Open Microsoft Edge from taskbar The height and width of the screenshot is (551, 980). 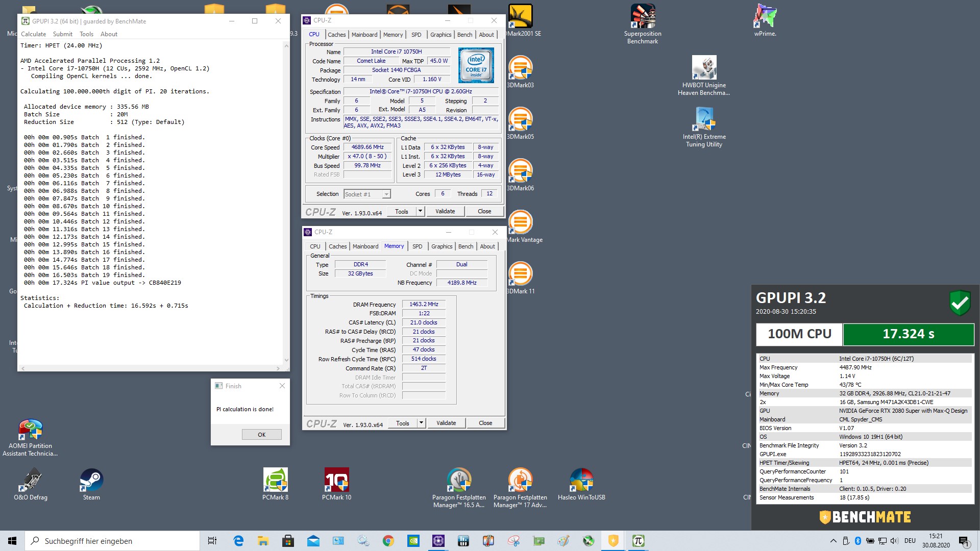coord(238,541)
